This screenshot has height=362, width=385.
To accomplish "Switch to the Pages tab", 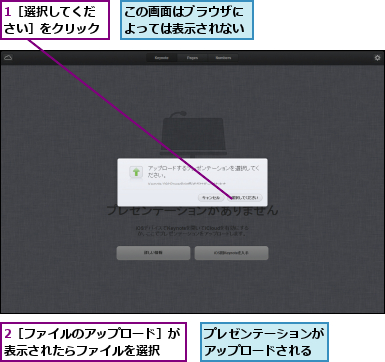I will 192,58.
